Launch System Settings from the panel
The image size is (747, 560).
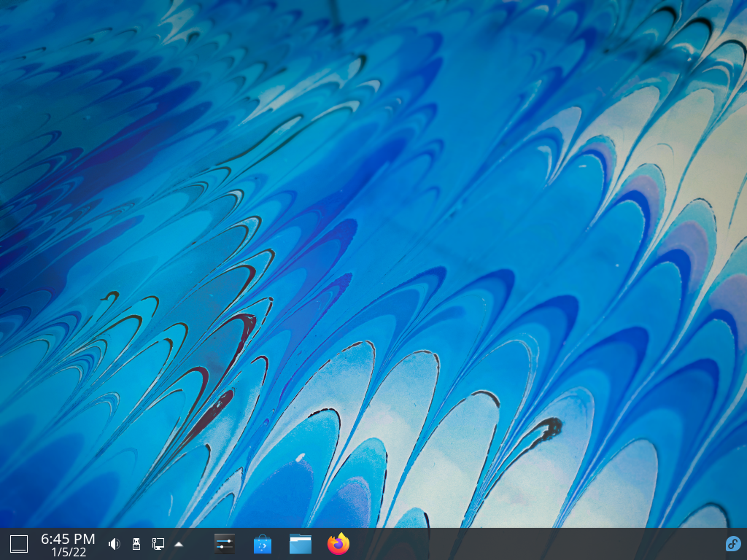pyautogui.click(x=225, y=544)
